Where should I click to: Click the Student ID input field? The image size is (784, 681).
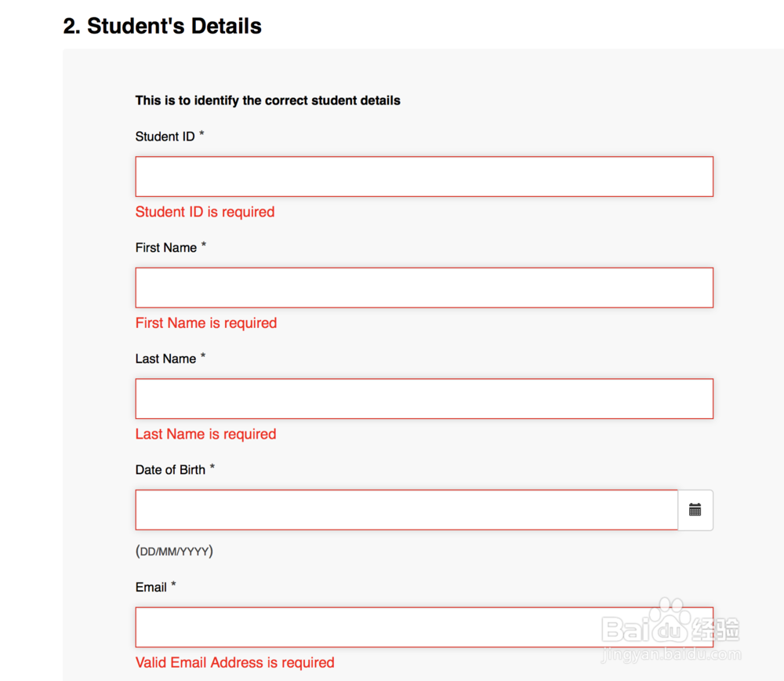[x=423, y=177]
